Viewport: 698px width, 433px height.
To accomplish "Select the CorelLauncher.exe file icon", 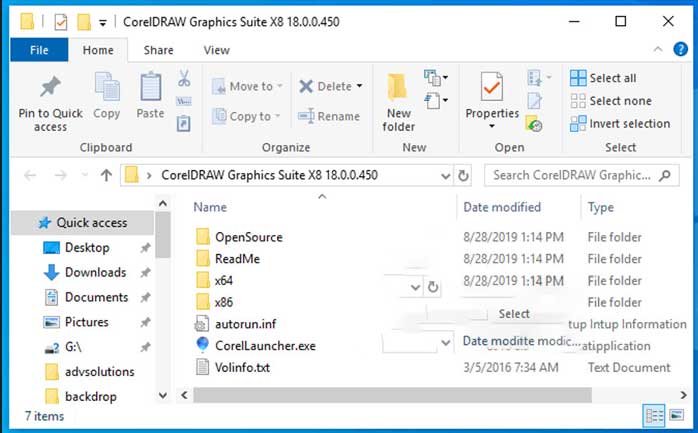I will coord(203,345).
